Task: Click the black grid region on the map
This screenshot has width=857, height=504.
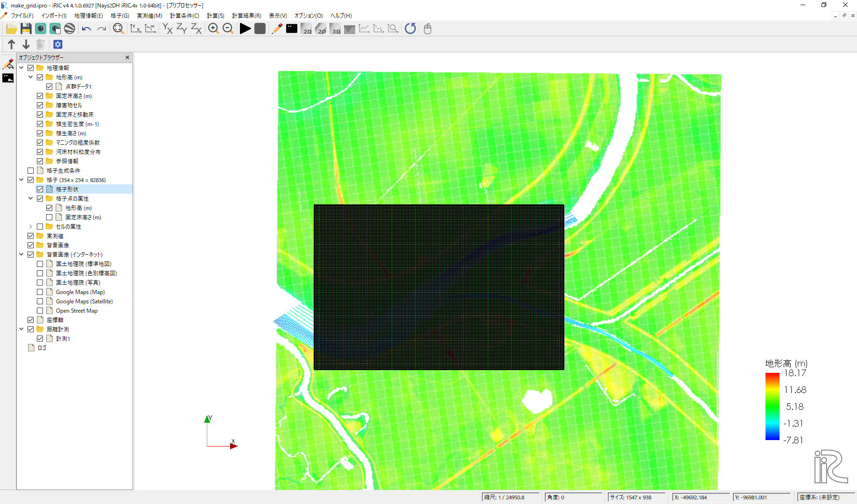Action: coord(439,287)
